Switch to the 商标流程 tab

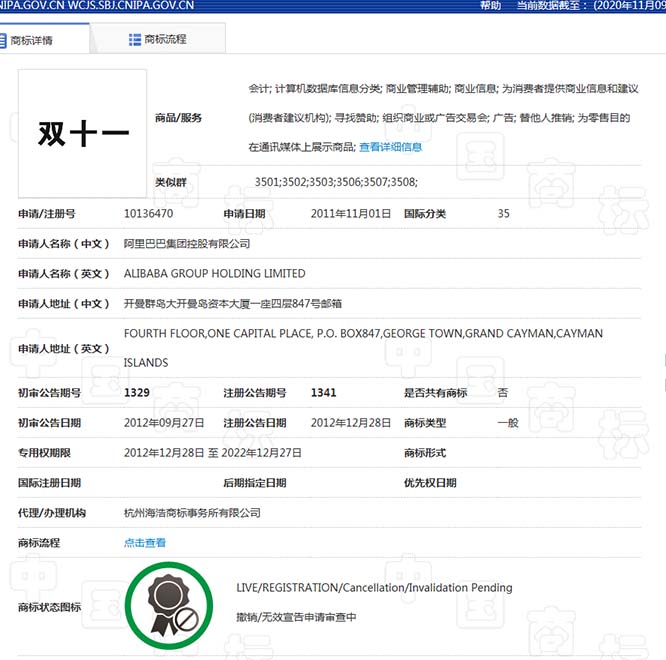158,39
